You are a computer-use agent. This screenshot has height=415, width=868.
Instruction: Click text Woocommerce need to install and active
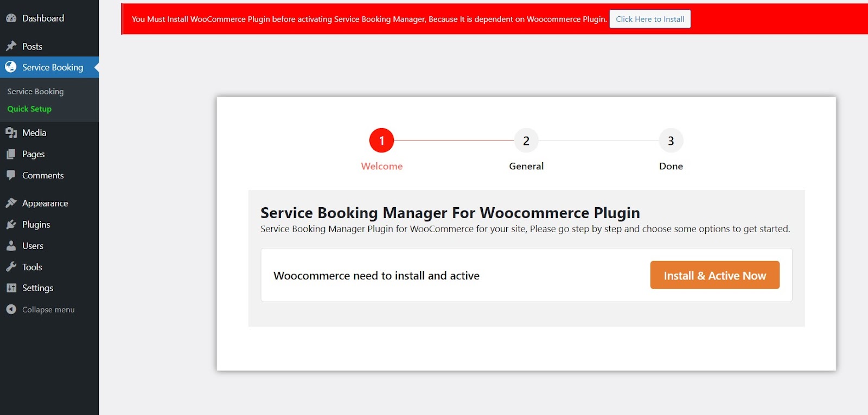point(376,276)
